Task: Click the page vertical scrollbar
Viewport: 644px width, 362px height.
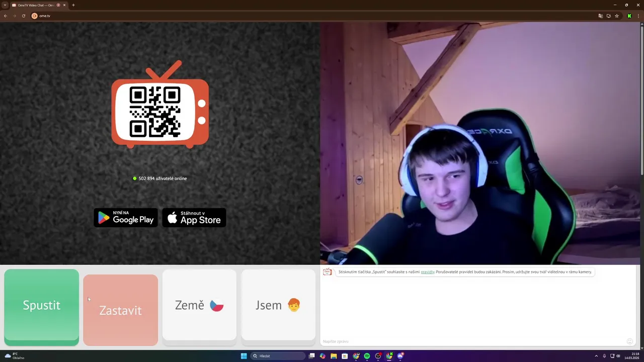Action: point(642,101)
